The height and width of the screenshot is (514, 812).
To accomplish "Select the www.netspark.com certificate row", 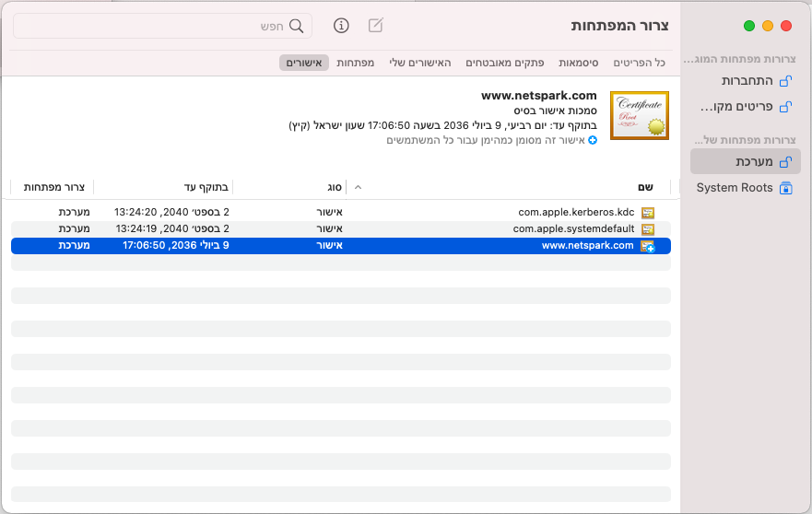I will click(341, 245).
